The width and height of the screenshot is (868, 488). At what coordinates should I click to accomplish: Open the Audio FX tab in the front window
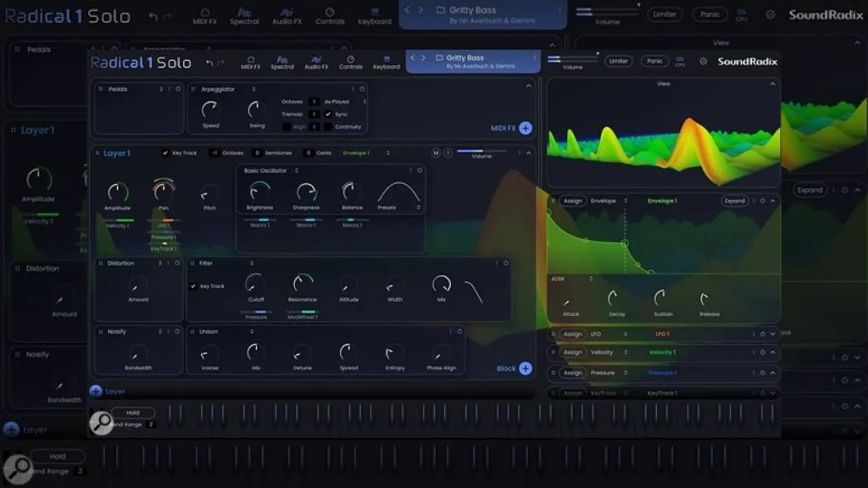point(316,63)
